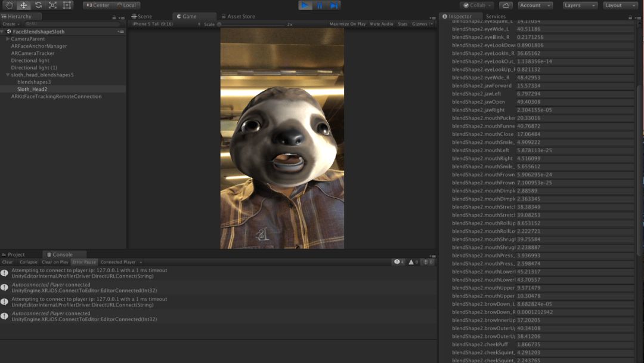Select the Scale tool in the toolbar
The height and width of the screenshot is (363, 644).
[x=52, y=5]
